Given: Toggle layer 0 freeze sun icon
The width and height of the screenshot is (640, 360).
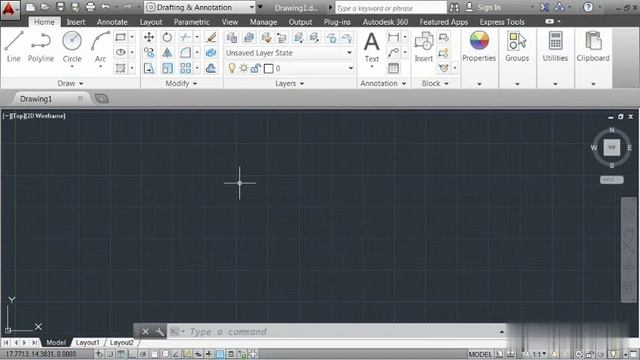Looking at the screenshot, I should pos(244,68).
